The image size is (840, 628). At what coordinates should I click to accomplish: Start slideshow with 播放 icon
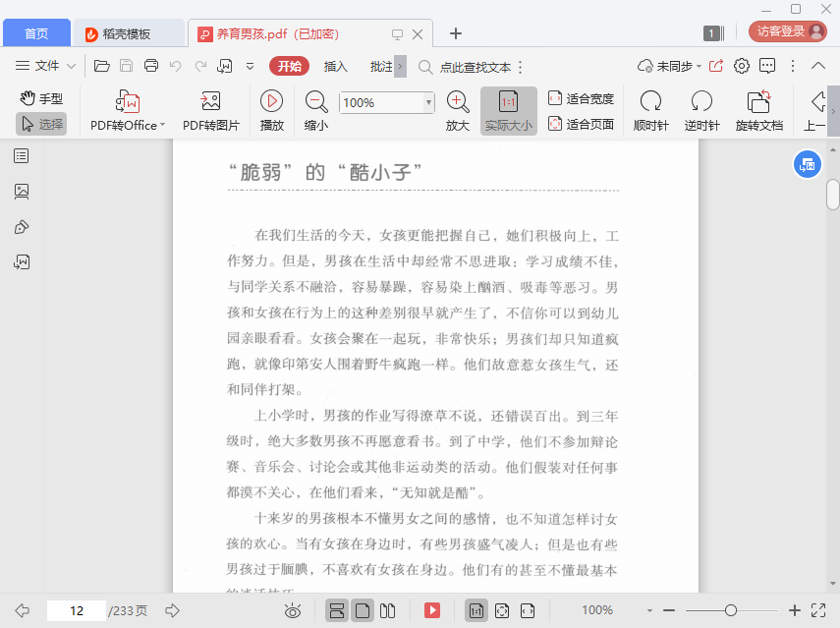[272, 101]
